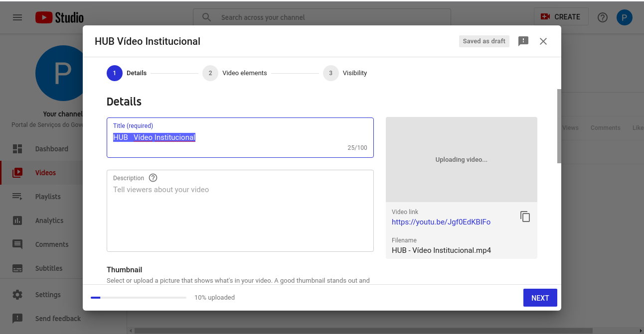Open account avatar menu in top right

624,17
